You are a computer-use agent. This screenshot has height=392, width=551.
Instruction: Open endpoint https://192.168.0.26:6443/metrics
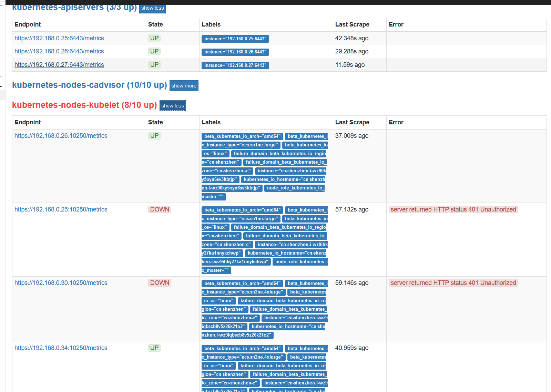[59, 51]
